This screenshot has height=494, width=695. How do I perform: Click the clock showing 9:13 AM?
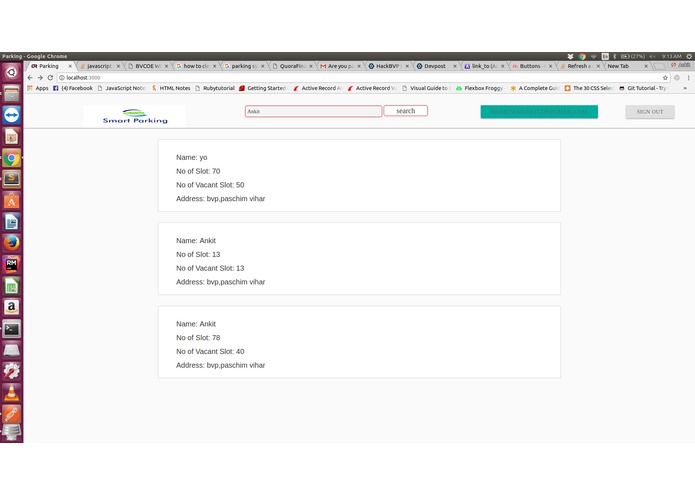pos(672,56)
